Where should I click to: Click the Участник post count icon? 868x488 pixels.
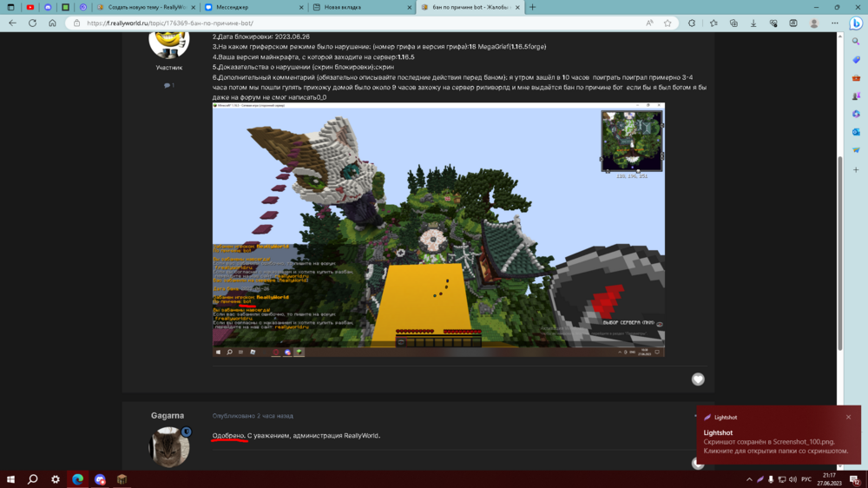coord(169,85)
